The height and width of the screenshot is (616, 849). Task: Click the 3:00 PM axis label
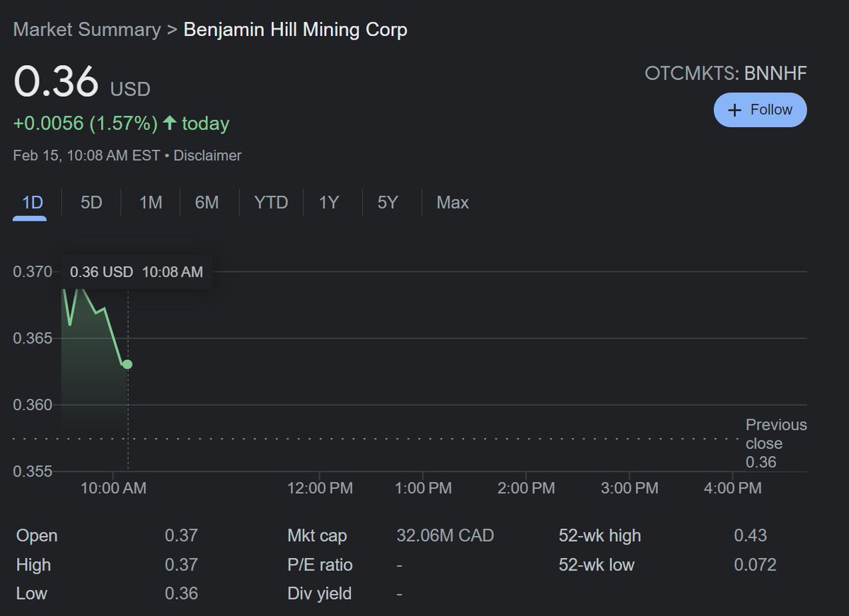(629, 488)
